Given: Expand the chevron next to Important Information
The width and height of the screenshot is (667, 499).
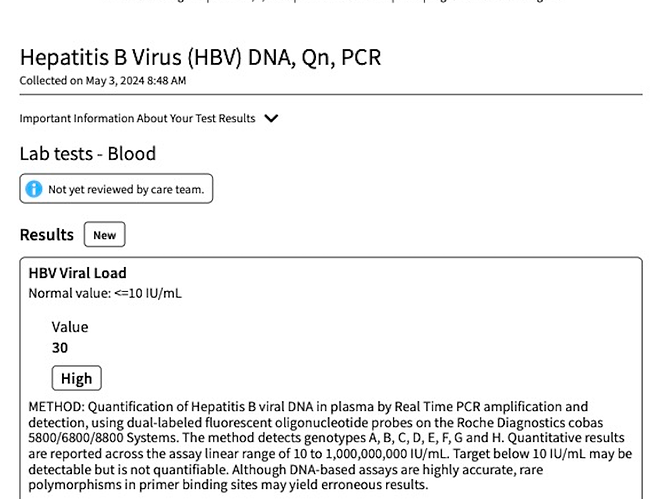Looking at the screenshot, I should coord(271,118).
